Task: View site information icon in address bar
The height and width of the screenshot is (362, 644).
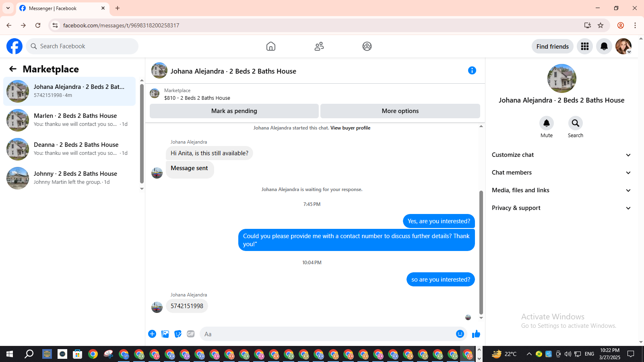Action: click(55, 25)
